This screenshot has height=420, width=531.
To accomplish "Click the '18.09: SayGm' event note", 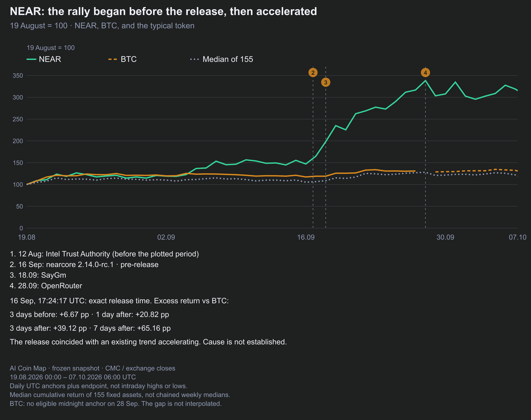I will [38, 275].
